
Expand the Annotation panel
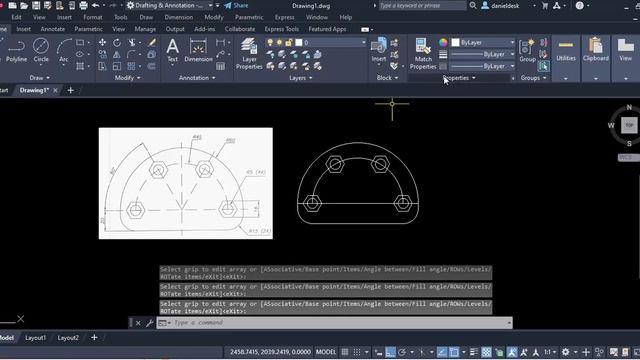point(197,78)
